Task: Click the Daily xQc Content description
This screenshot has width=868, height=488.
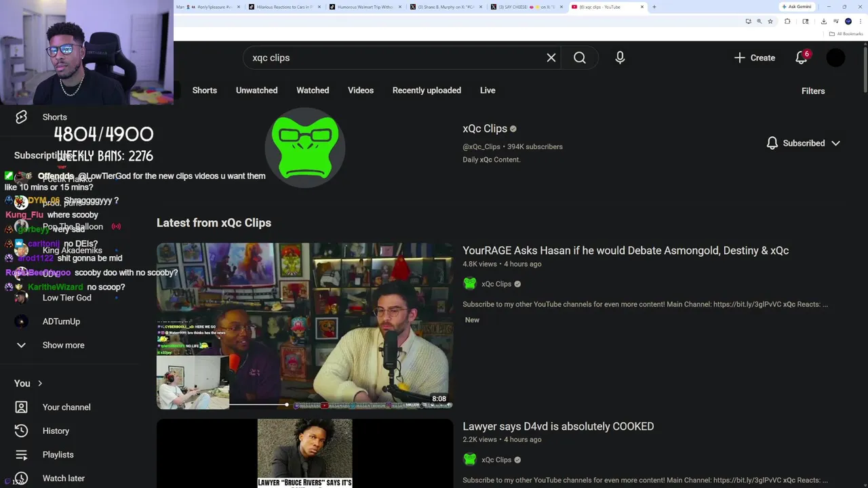Action: (x=492, y=160)
